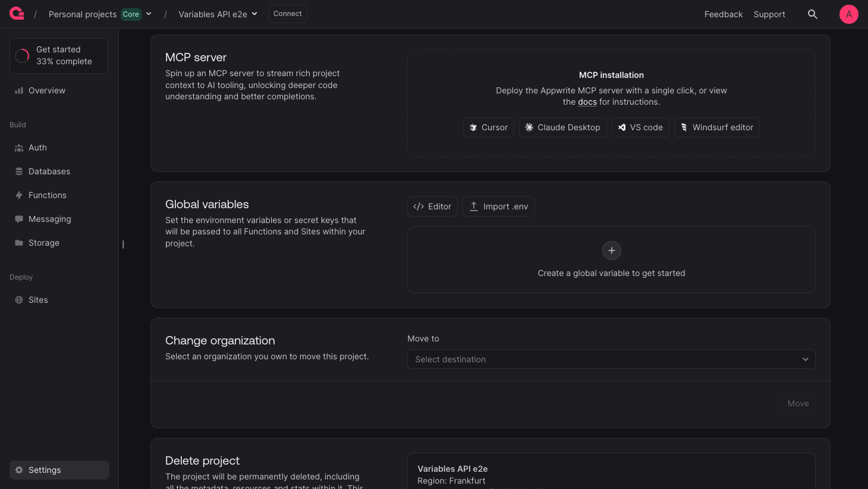Create a global variable with the plus button

[x=611, y=250]
